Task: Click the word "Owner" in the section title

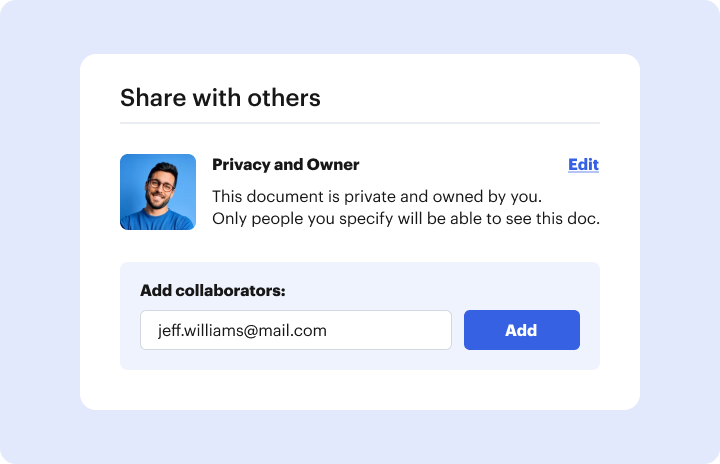Action: pos(333,165)
